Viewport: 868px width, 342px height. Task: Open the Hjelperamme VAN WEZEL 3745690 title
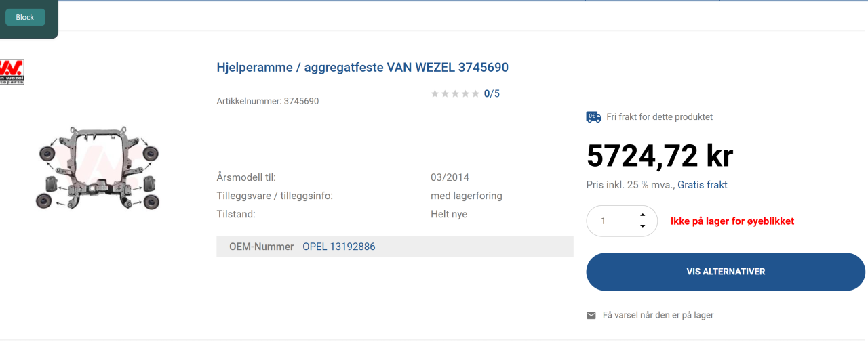tap(362, 67)
